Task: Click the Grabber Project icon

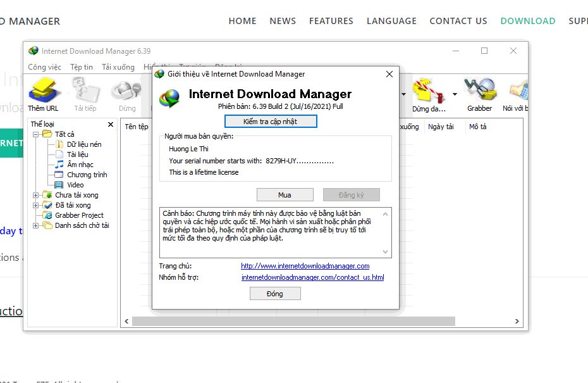Action: tap(47, 215)
